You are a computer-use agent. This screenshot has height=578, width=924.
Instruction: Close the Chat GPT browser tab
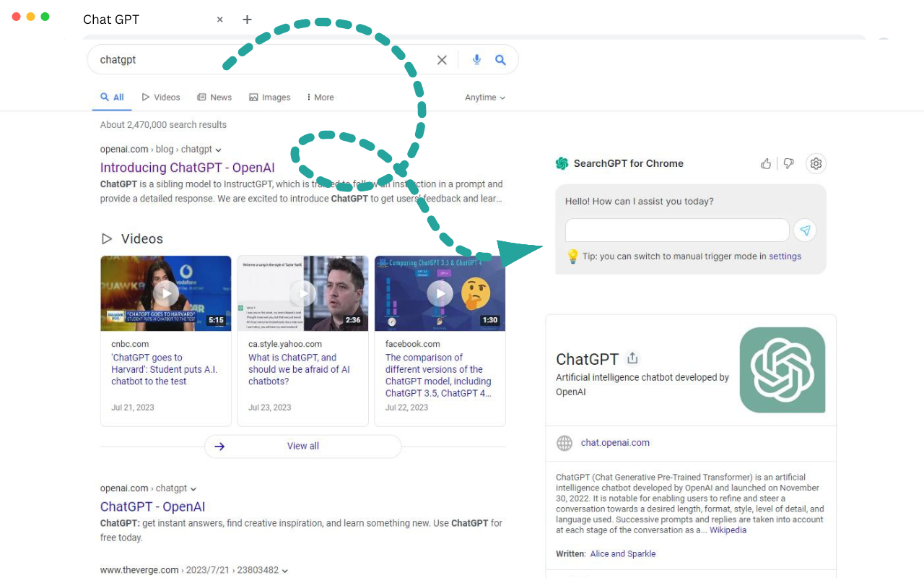[x=220, y=20]
